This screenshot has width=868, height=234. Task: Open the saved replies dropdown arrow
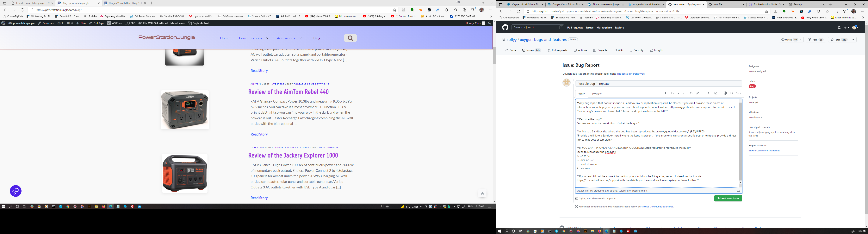pos(741,93)
